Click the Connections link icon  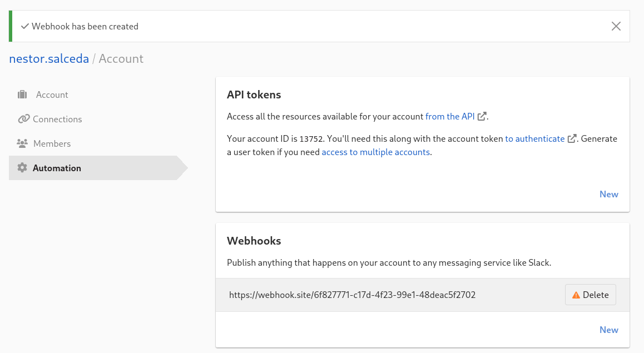(23, 119)
